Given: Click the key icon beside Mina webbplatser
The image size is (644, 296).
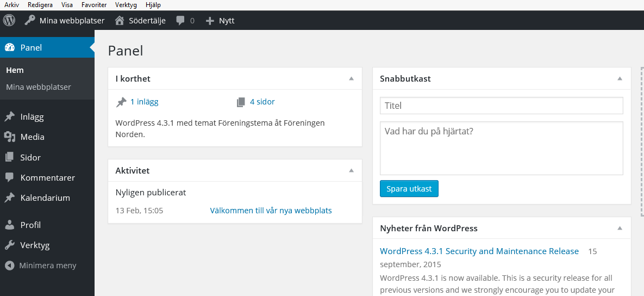Looking at the screenshot, I should (29, 20).
